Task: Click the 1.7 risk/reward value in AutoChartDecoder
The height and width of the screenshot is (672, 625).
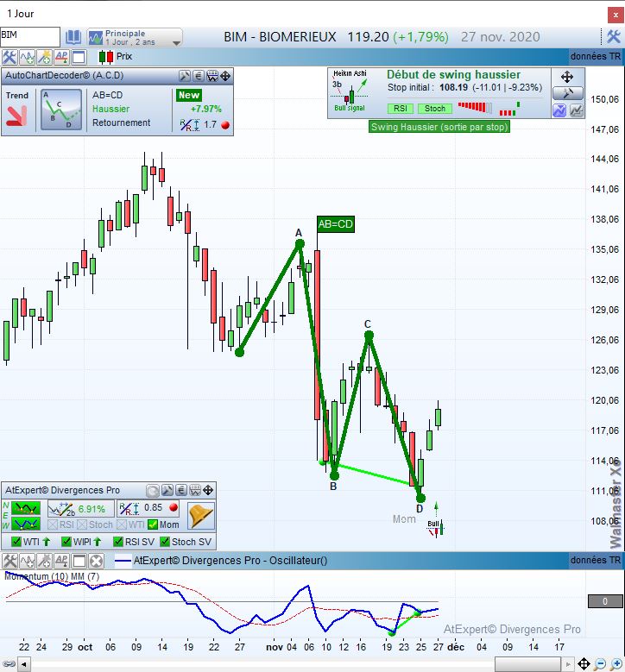Action: (x=210, y=125)
